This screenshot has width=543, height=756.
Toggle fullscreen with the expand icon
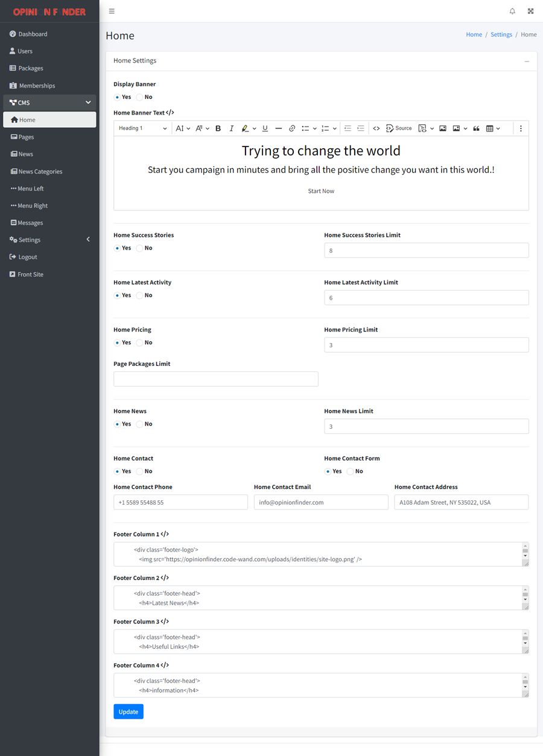pos(530,11)
